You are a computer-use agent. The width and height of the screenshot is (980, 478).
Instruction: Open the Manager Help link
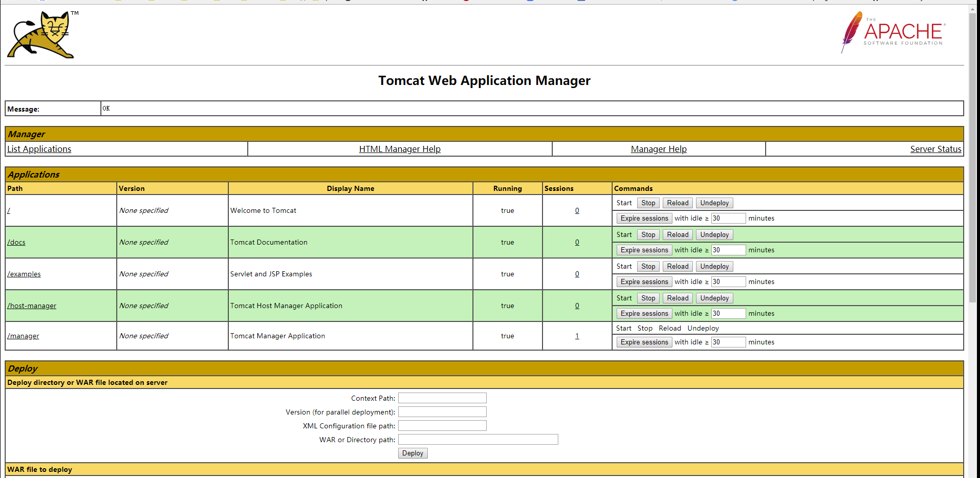click(x=659, y=149)
